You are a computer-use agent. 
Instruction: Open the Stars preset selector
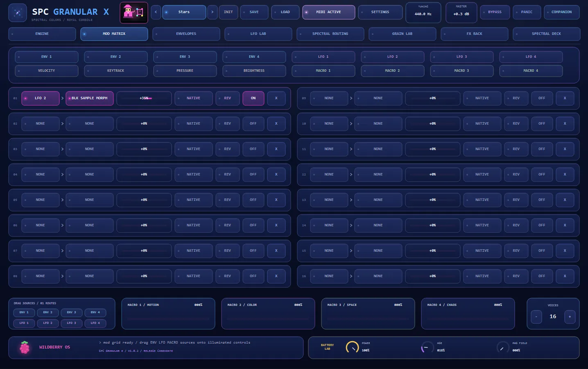click(x=184, y=12)
